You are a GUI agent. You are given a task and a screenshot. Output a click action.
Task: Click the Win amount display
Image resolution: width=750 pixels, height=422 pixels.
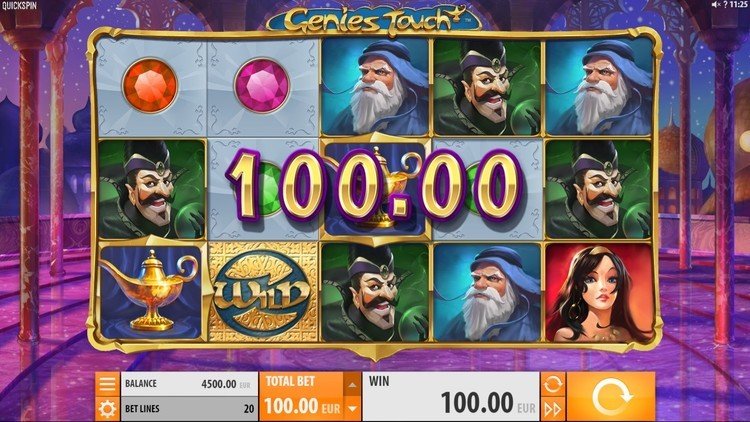[451, 397]
